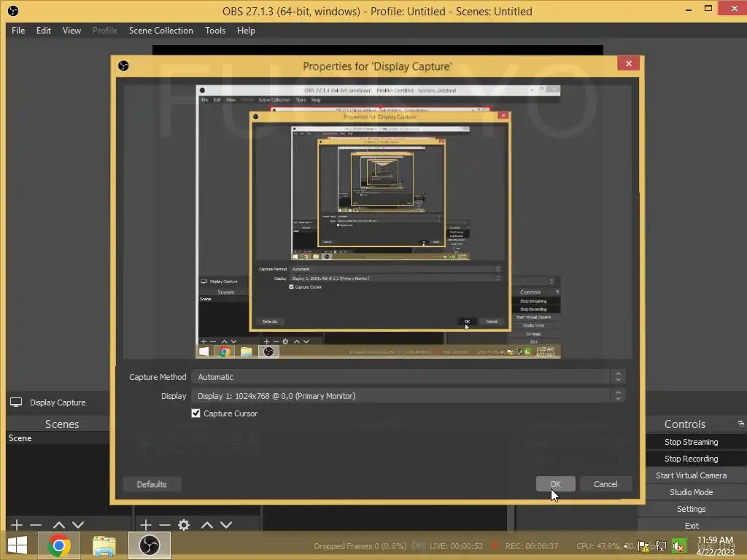Click the Capture Method spinner arrows
Image resolution: width=747 pixels, height=560 pixels.
(x=618, y=377)
